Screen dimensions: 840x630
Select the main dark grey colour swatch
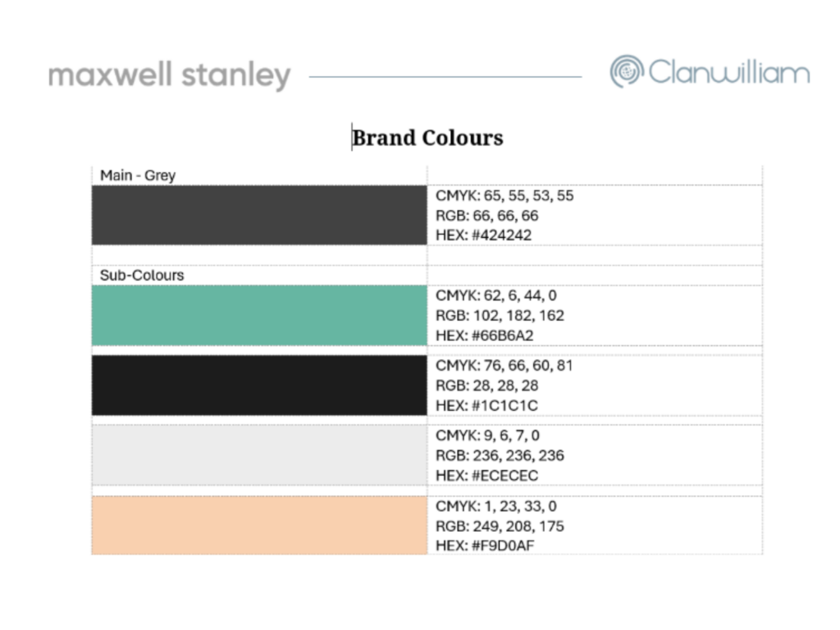tap(259, 216)
